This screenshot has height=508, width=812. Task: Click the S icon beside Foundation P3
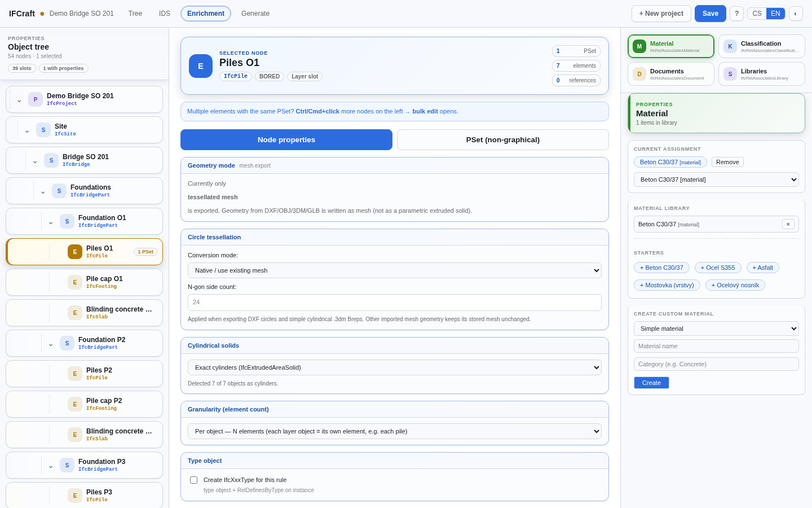(67, 465)
